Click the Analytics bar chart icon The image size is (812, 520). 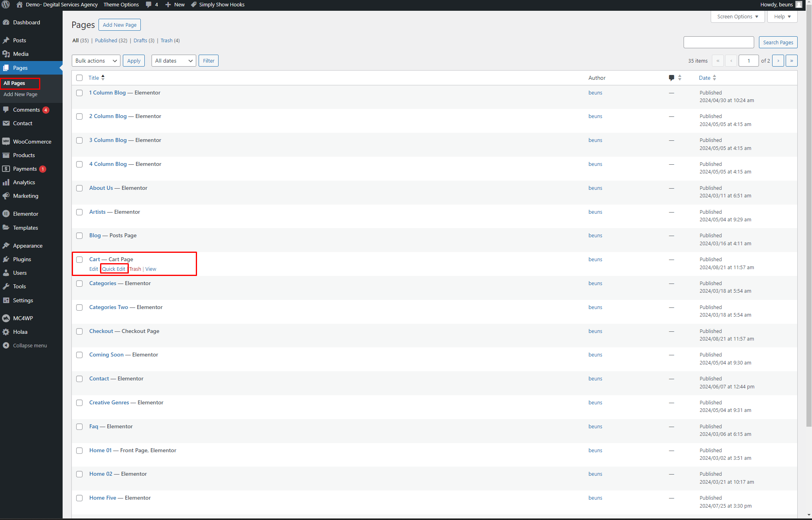pyautogui.click(x=6, y=182)
